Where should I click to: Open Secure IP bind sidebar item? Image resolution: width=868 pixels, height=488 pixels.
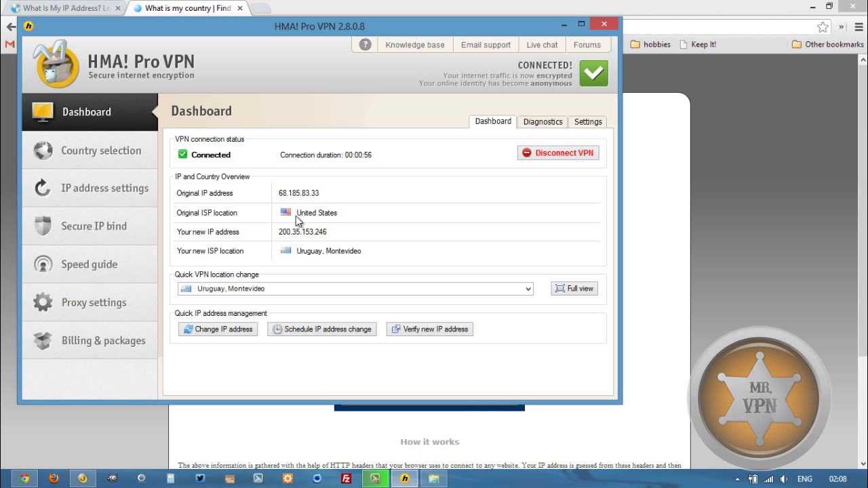pyautogui.click(x=90, y=226)
